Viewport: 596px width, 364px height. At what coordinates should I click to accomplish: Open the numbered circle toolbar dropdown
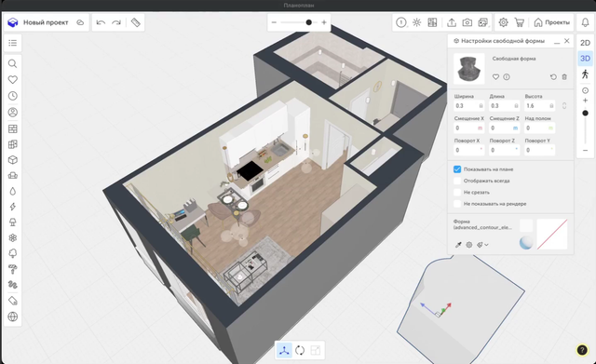401,22
